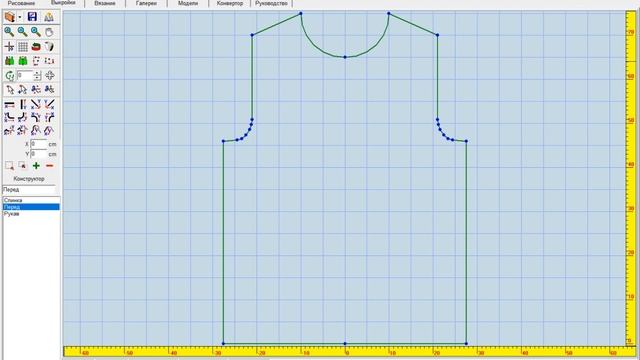Select the fourth curve segment tool in second row
The width and height of the screenshot is (640, 360).
[x=49, y=118]
